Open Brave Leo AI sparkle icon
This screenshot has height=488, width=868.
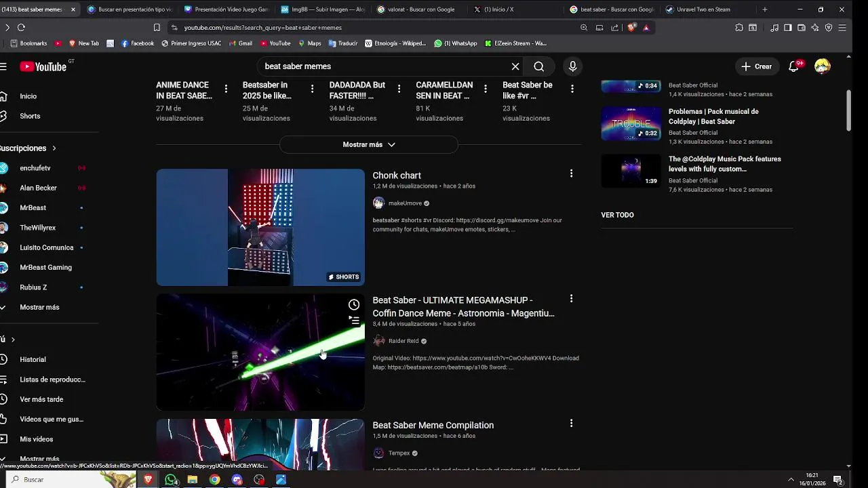pyautogui.click(x=815, y=28)
